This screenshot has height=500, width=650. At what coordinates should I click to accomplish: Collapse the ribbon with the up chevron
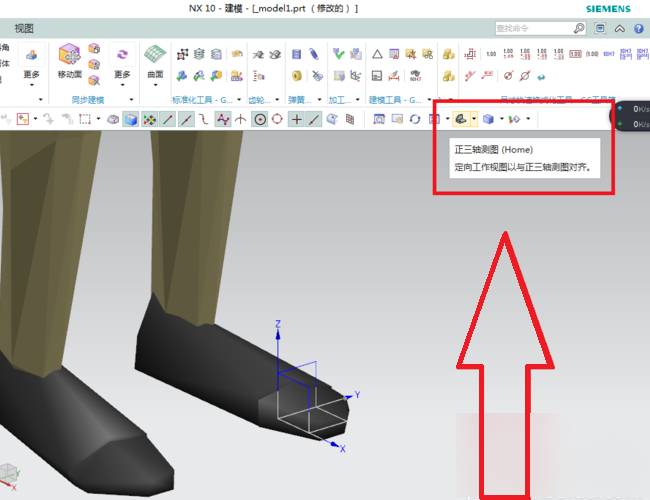[619, 29]
